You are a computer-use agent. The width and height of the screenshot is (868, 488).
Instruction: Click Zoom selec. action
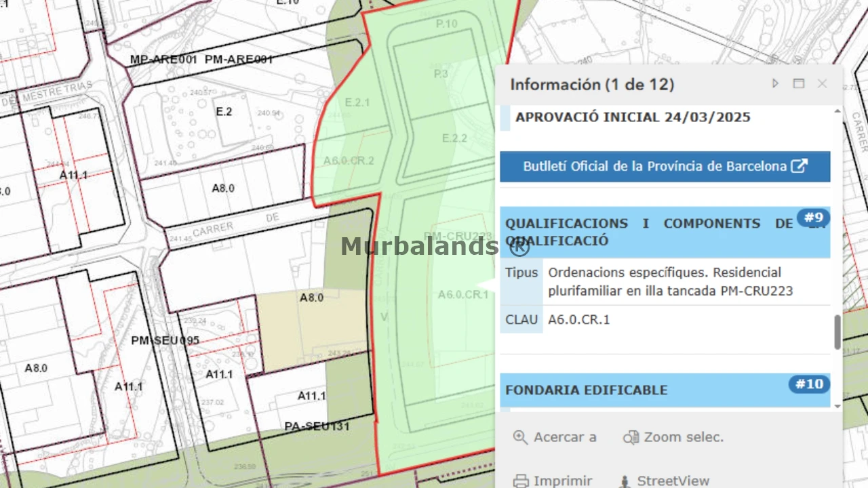673,437
